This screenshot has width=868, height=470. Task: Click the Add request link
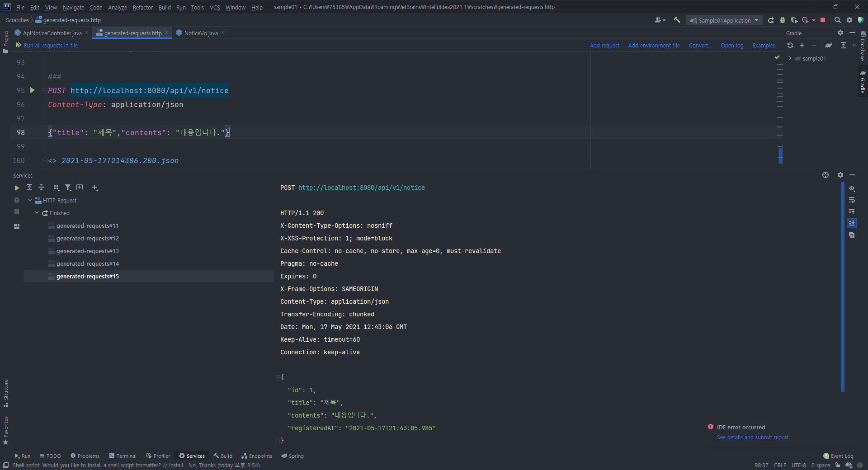coord(604,45)
